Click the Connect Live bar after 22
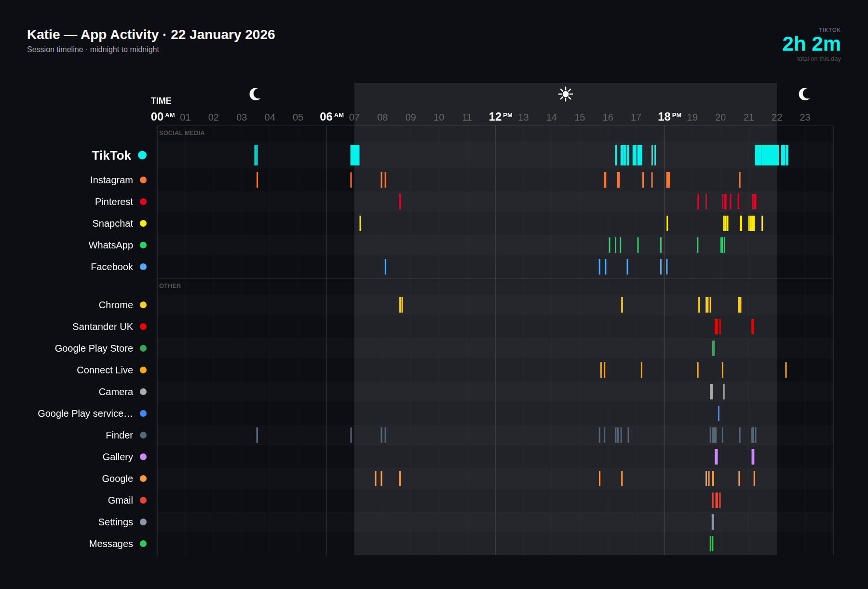This screenshot has width=868, height=589. click(786, 370)
